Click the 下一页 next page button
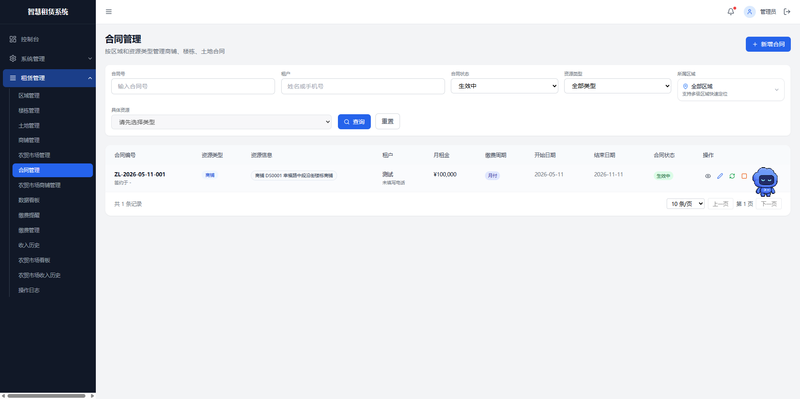The image size is (800, 399). click(768, 204)
